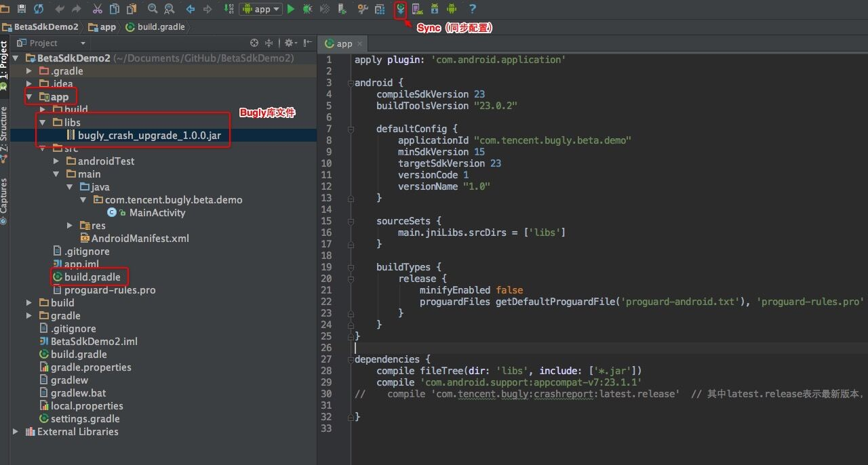Click the Save All toolbar icon

21,9
